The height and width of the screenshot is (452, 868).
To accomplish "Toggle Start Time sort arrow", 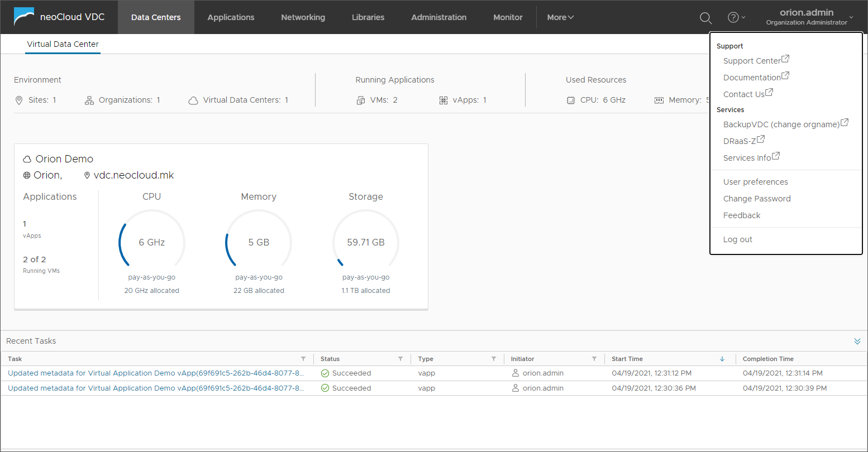I will (722, 359).
